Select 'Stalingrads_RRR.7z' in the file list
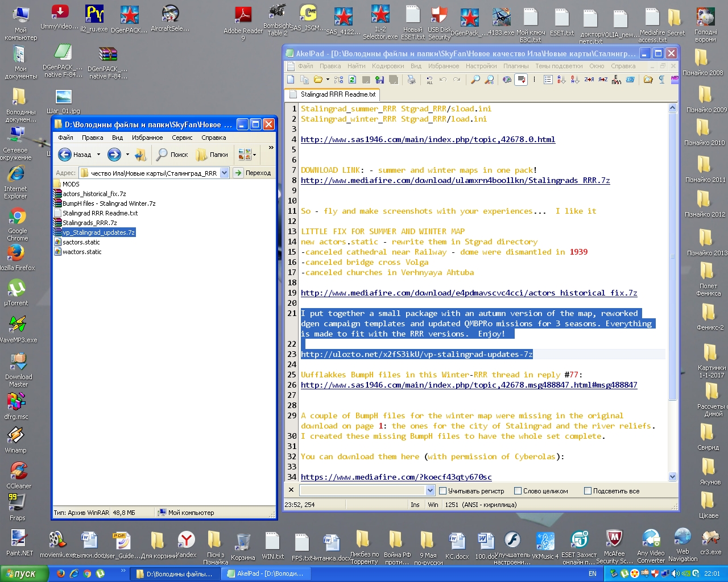The height and width of the screenshot is (582, 728). (x=89, y=223)
